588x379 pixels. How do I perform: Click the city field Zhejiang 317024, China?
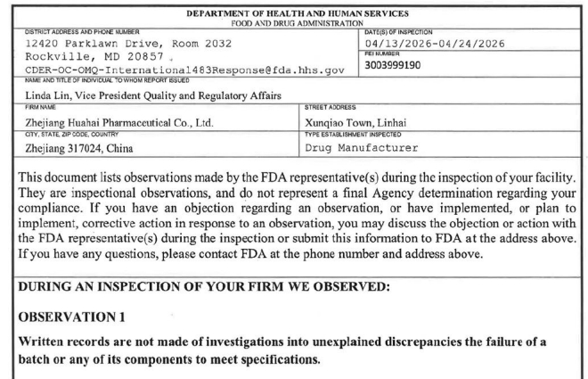(78, 149)
